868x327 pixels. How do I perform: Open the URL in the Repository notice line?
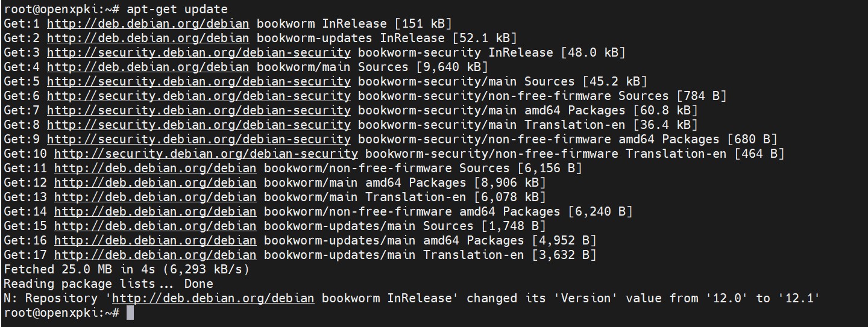click(x=213, y=299)
